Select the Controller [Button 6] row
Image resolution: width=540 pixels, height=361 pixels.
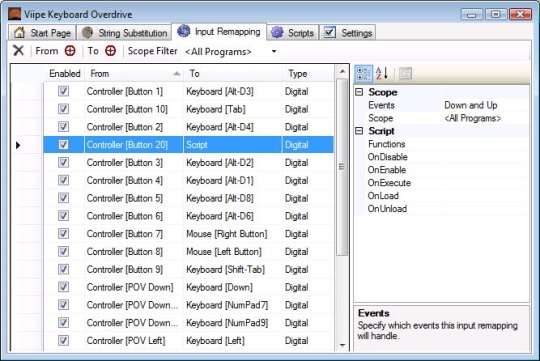click(x=189, y=216)
